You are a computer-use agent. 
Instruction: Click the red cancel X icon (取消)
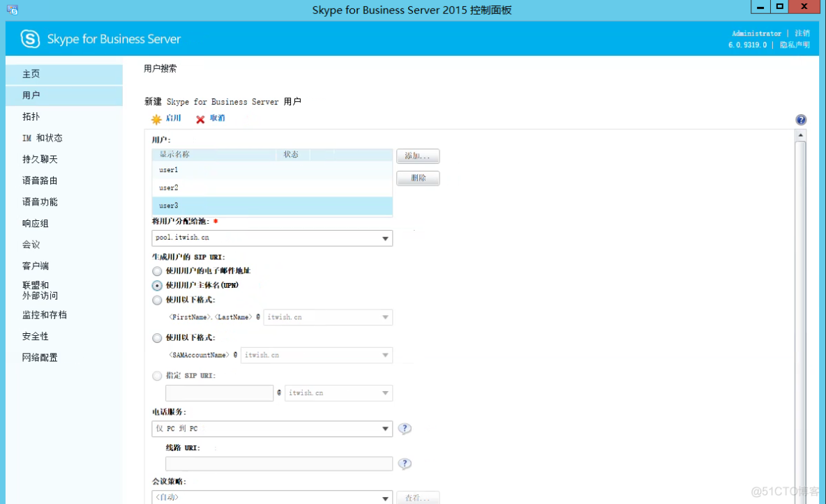point(200,119)
